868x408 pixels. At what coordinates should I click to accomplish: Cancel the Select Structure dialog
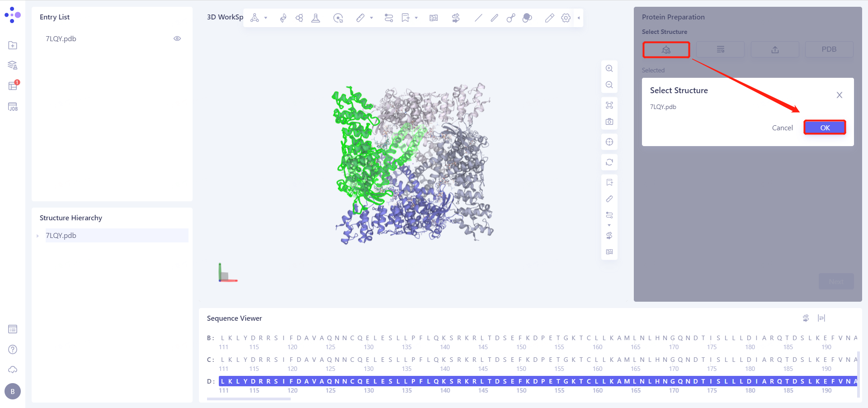pos(783,128)
